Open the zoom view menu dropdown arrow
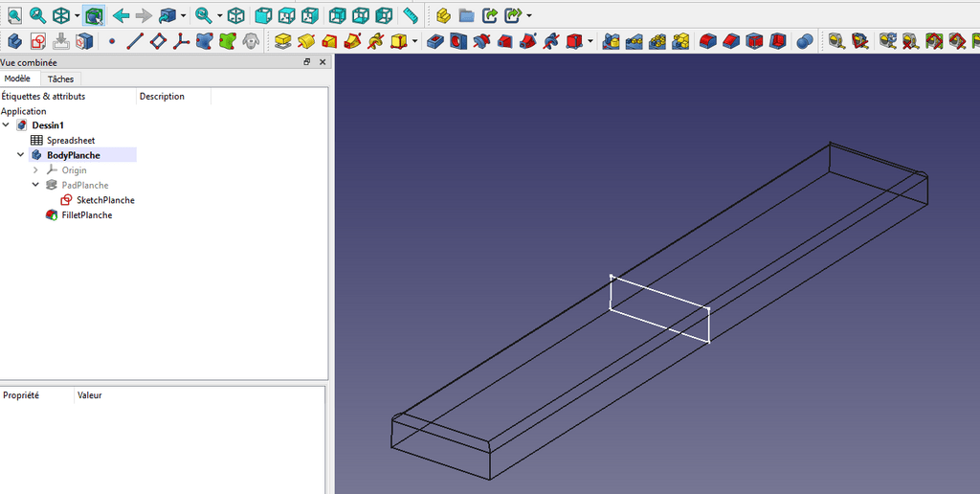980x494 pixels. coord(219,15)
